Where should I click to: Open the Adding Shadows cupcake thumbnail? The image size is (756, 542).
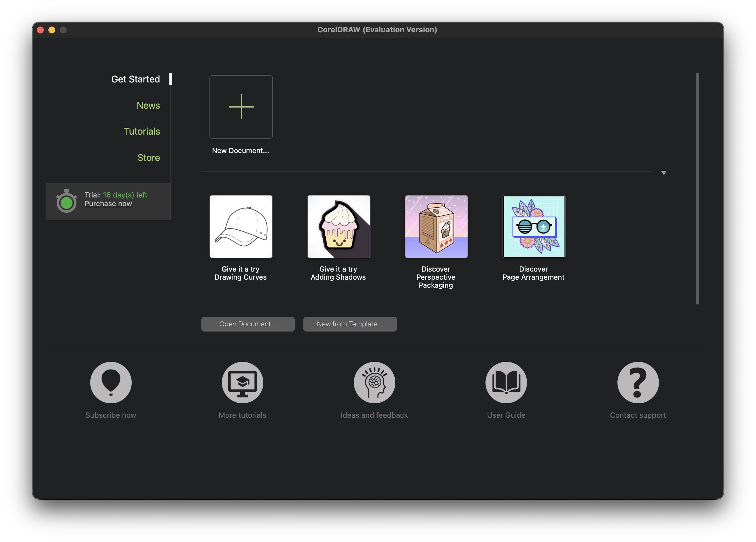coord(339,227)
